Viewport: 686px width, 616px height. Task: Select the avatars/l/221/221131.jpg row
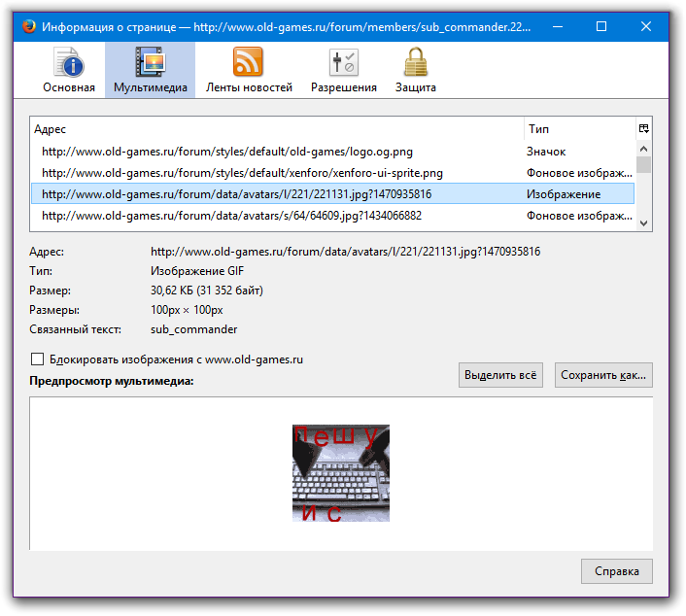(x=332, y=193)
